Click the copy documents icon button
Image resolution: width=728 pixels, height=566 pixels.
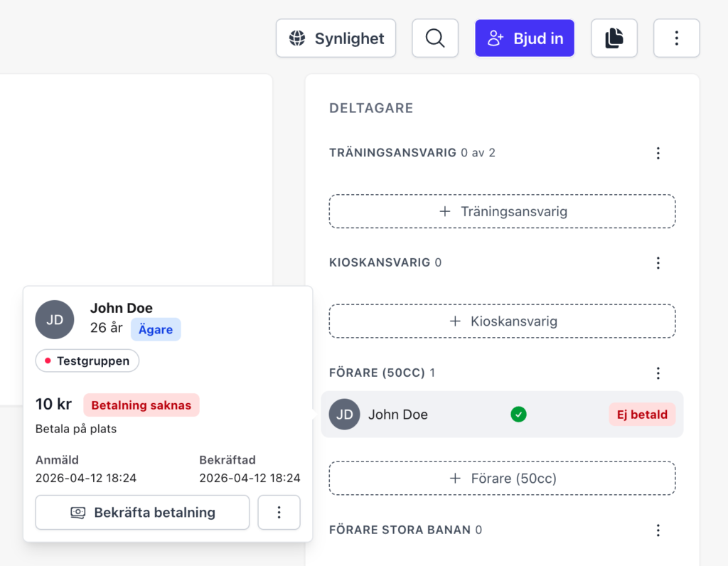(614, 38)
